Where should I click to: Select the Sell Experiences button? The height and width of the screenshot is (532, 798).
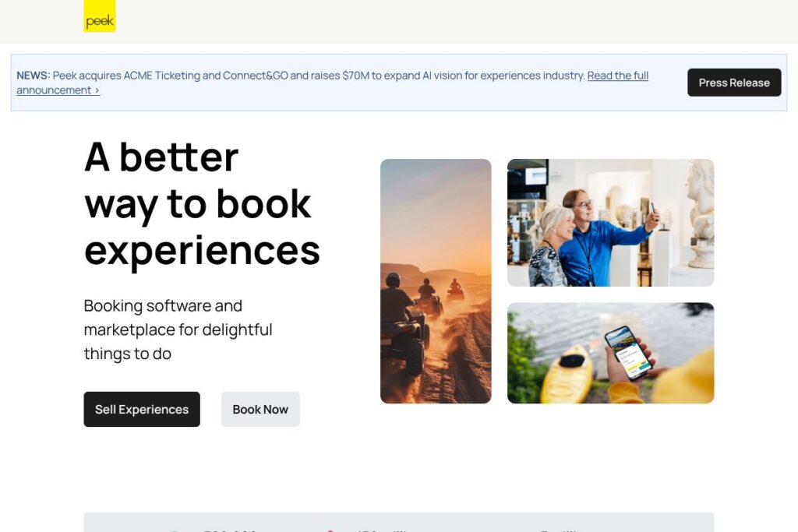click(x=142, y=409)
